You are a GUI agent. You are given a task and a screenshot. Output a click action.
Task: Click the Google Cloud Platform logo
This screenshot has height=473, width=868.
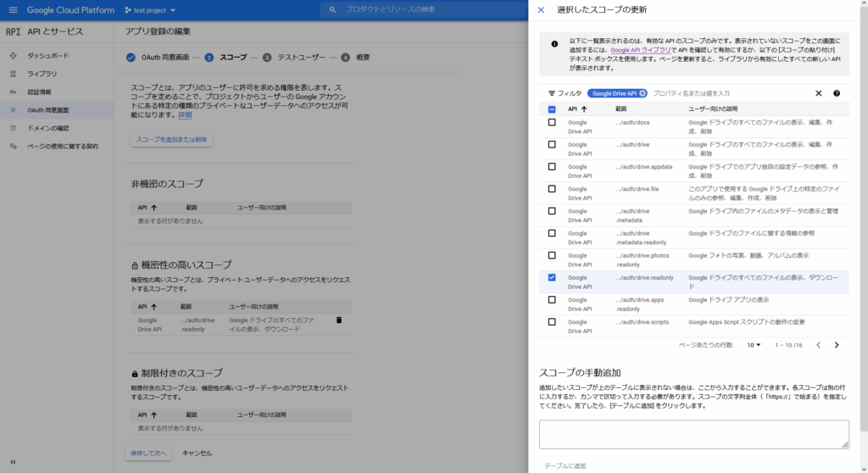[71, 10]
